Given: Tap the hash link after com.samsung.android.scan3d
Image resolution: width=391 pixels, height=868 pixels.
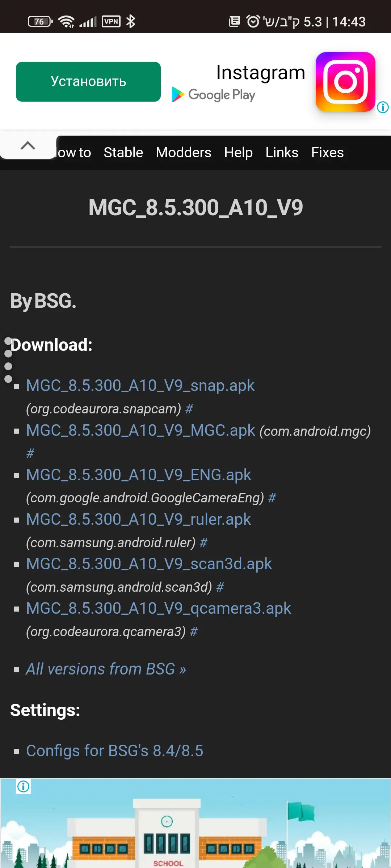Looking at the screenshot, I should [x=220, y=587].
